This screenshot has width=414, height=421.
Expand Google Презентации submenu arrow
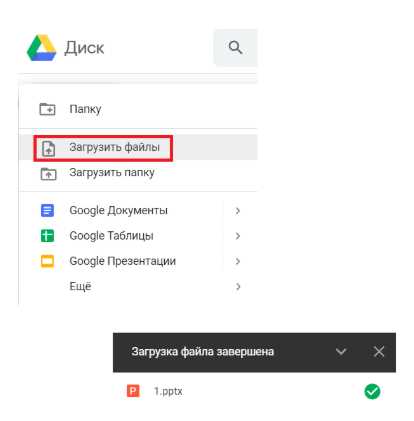coord(238,261)
